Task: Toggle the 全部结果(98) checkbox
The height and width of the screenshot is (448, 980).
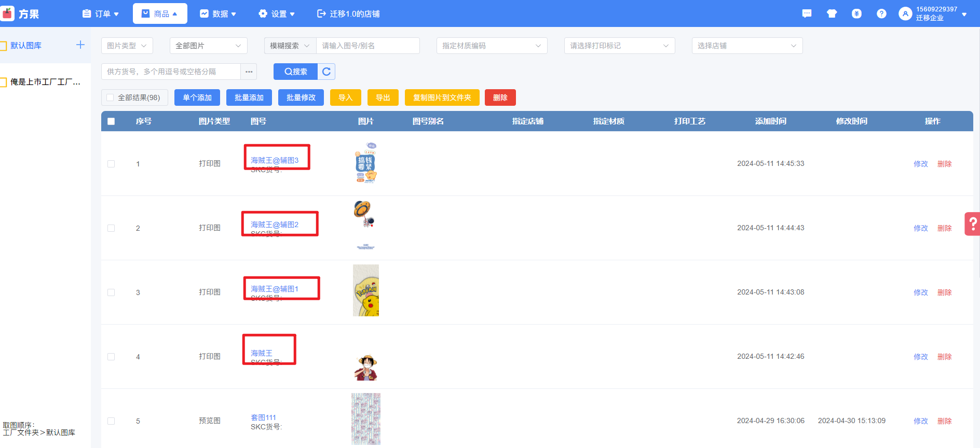Action: point(110,97)
